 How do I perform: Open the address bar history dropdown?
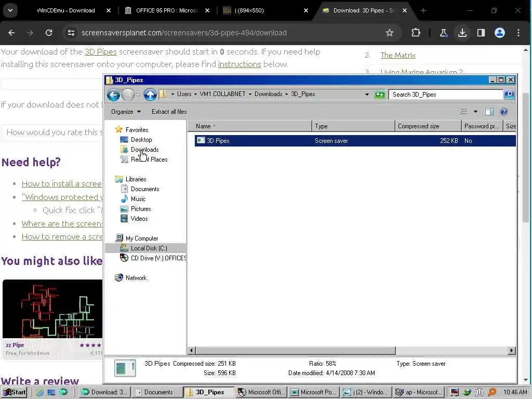tap(367, 95)
